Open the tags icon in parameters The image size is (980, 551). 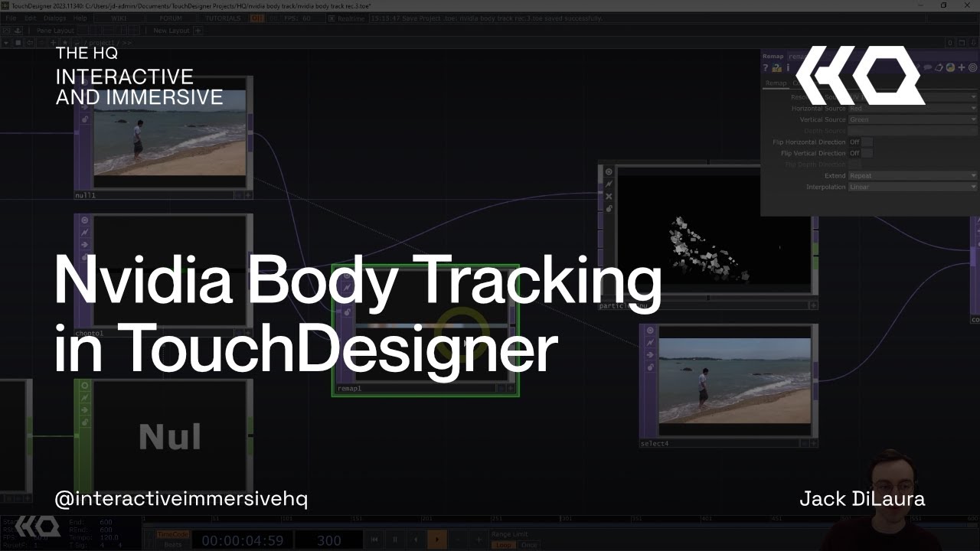[x=939, y=68]
